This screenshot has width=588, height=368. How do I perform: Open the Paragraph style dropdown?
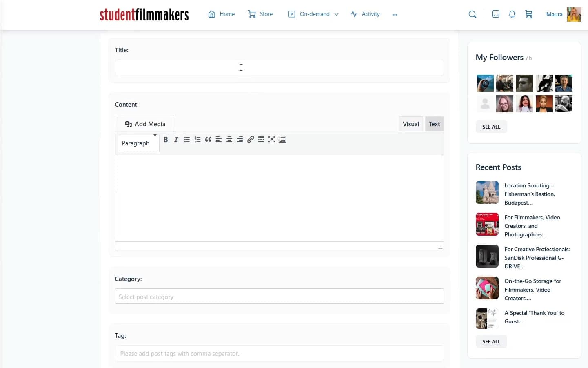138,143
